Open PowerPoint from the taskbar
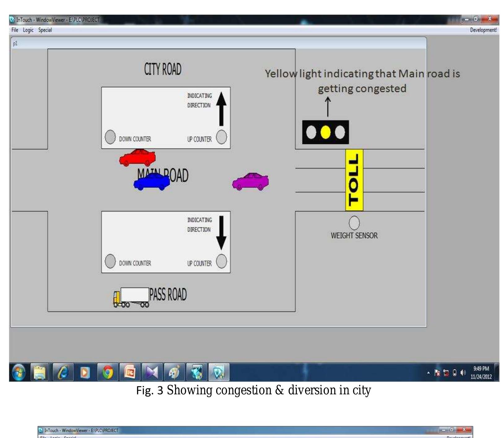The width and height of the screenshot is (504, 438). tap(130, 372)
